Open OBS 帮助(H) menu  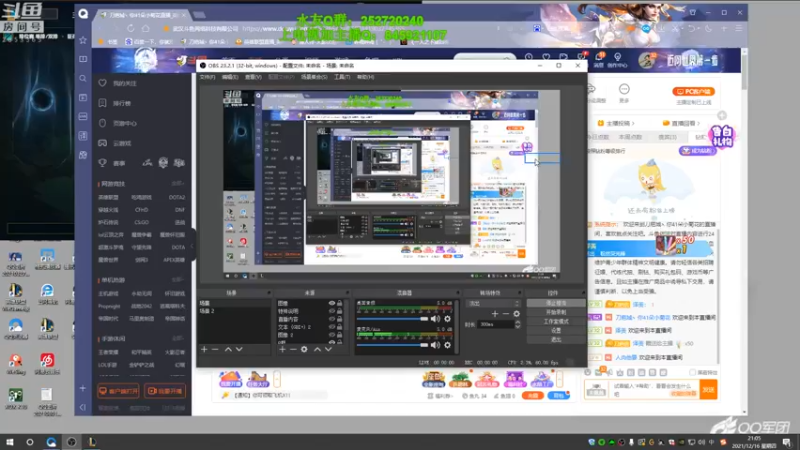pos(365,77)
